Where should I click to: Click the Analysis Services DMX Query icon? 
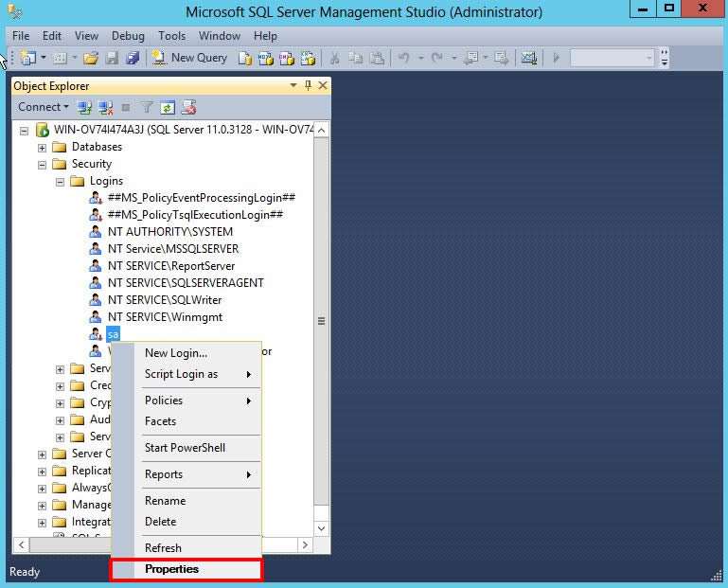coord(287,58)
